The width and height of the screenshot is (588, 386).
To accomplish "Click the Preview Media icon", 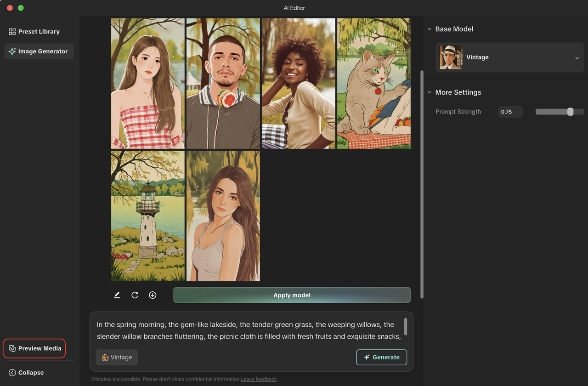I will coord(12,348).
